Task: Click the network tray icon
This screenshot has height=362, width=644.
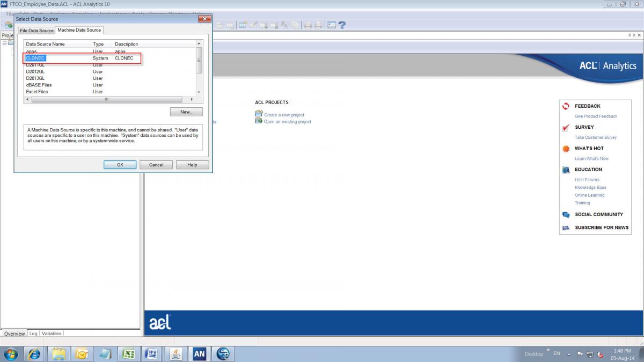Action: [590, 354]
